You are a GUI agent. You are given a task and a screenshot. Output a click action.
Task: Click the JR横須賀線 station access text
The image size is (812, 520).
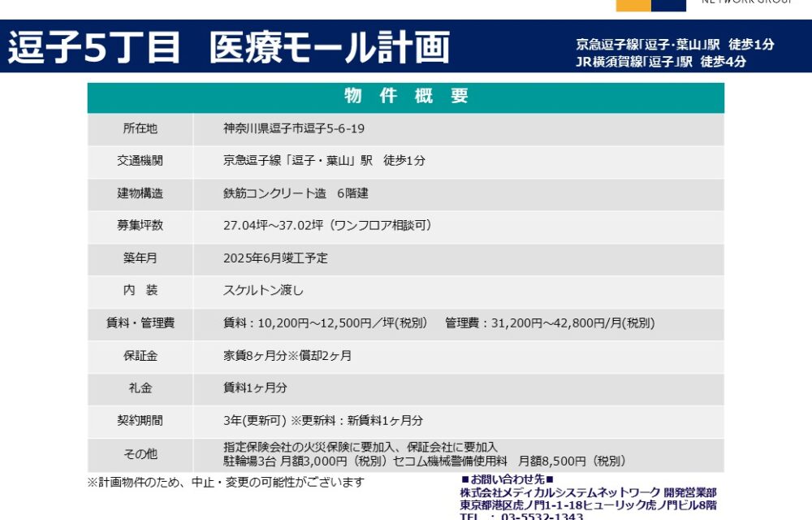tap(660, 61)
